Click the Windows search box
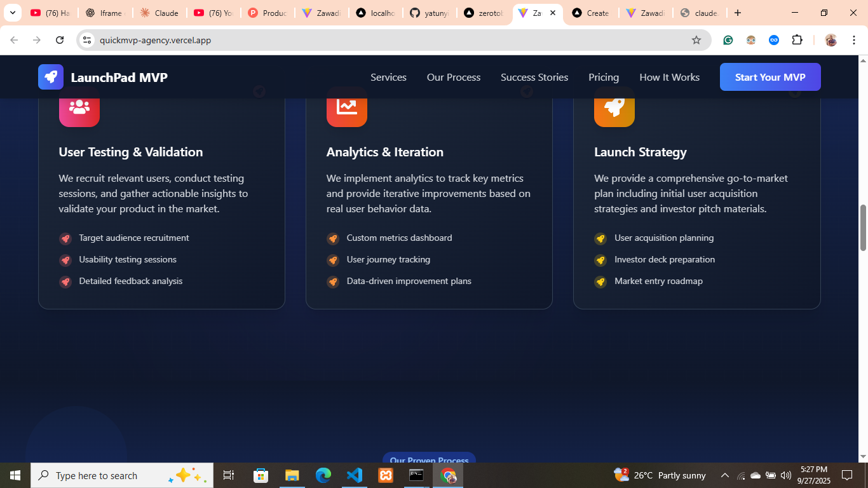The height and width of the screenshot is (488, 868). [122, 475]
